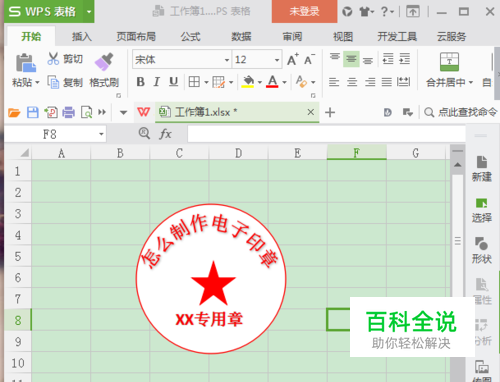
Task: Click the Cut scissors icon
Action: (x=53, y=59)
